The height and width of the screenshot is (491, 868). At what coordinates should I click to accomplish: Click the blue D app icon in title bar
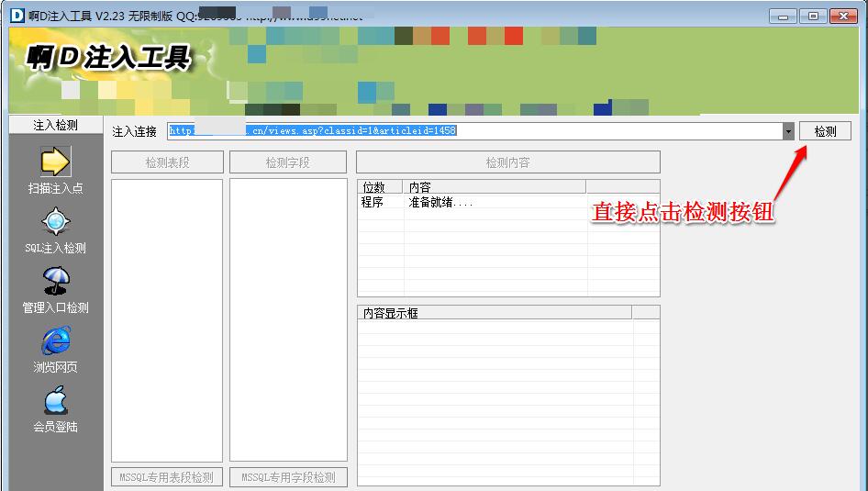(17, 15)
